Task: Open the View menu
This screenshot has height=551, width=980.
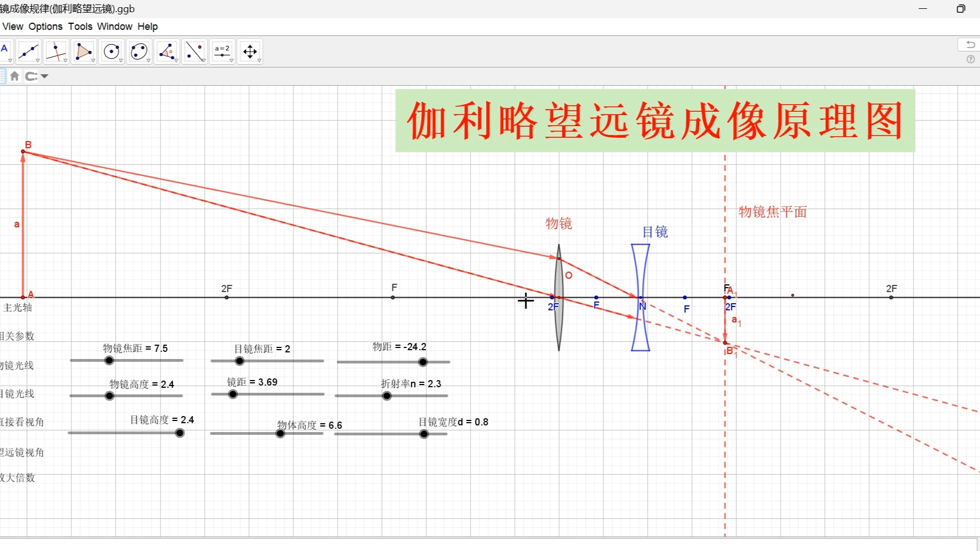Action: (13, 27)
